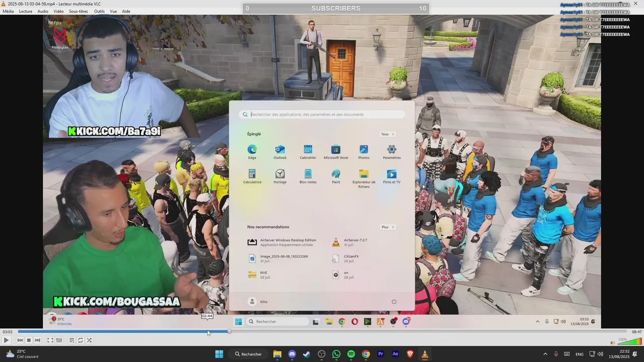
Task: Open the Audio menu
Action: click(x=43, y=11)
